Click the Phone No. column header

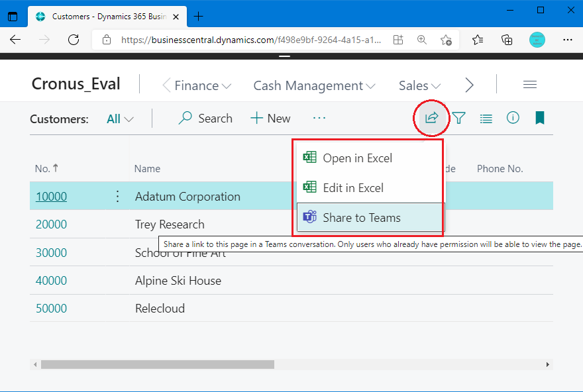[500, 169]
